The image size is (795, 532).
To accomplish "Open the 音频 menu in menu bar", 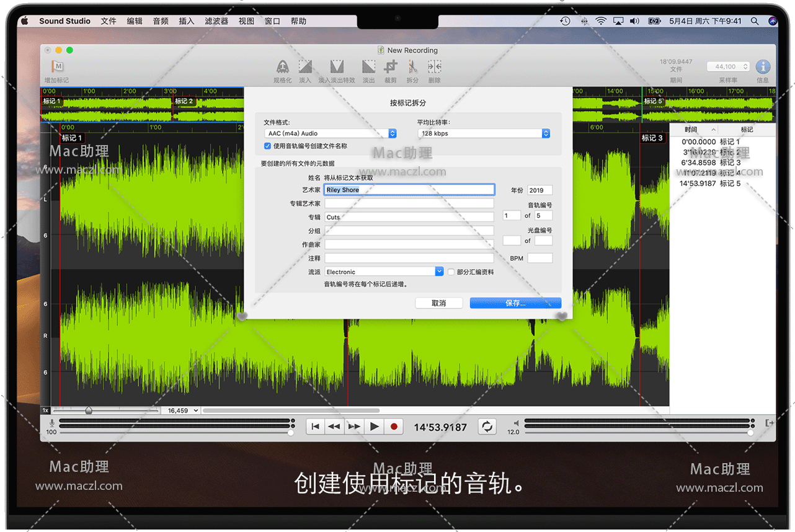I will 161,21.
